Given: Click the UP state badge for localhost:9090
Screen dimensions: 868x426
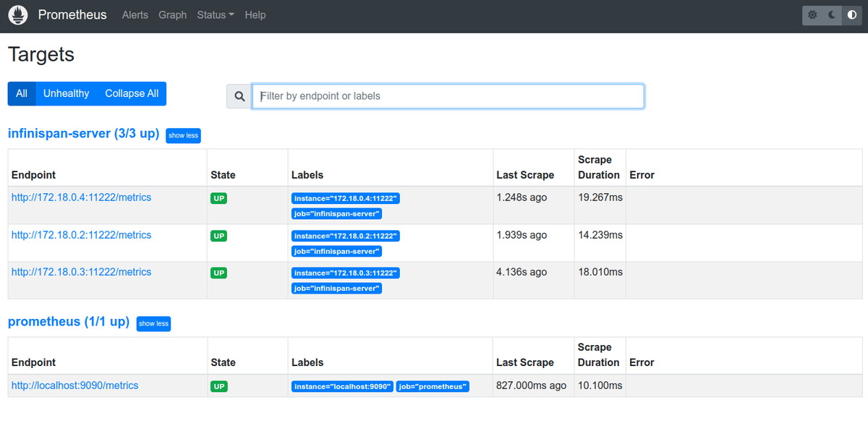Looking at the screenshot, I should coord(218,386).
